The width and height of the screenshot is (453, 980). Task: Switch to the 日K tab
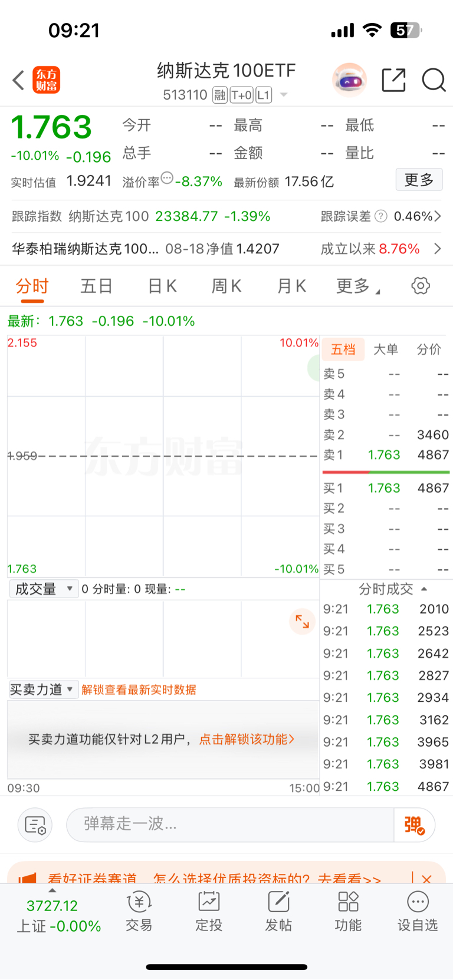click(x=162, y=286)
